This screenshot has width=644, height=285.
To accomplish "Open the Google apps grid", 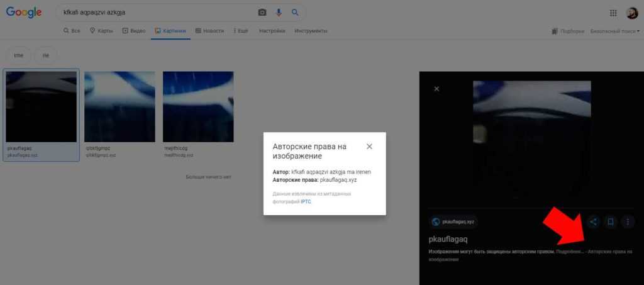I will point(613,13).
